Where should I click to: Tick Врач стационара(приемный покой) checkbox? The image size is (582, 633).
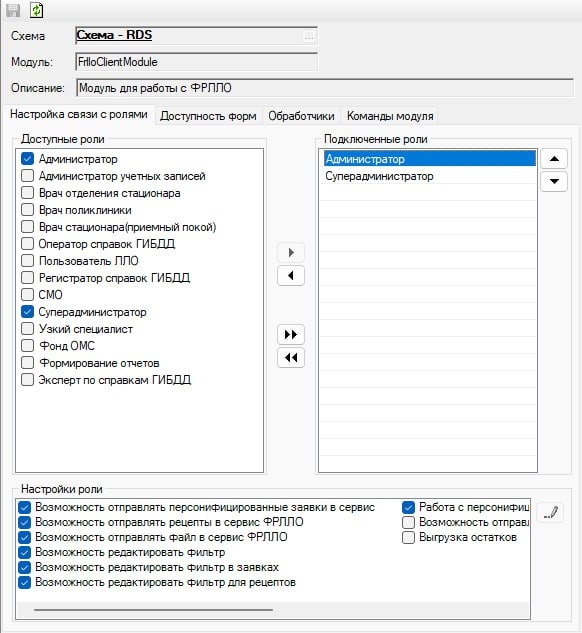27,226
